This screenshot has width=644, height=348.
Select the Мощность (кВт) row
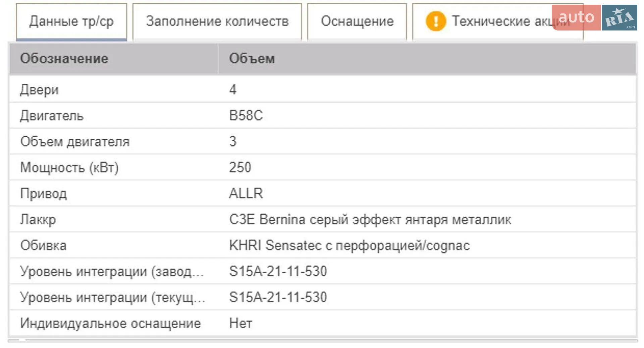(323, 167)
